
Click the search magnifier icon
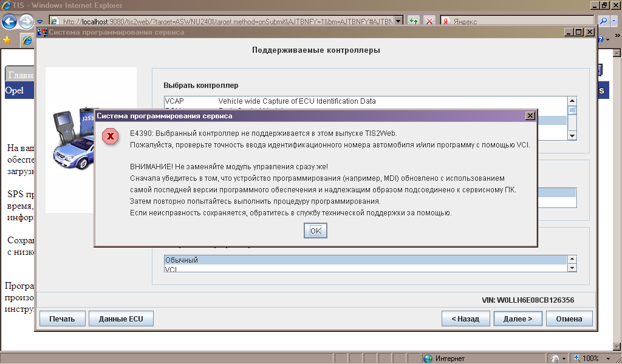click(x=603, y=21)
